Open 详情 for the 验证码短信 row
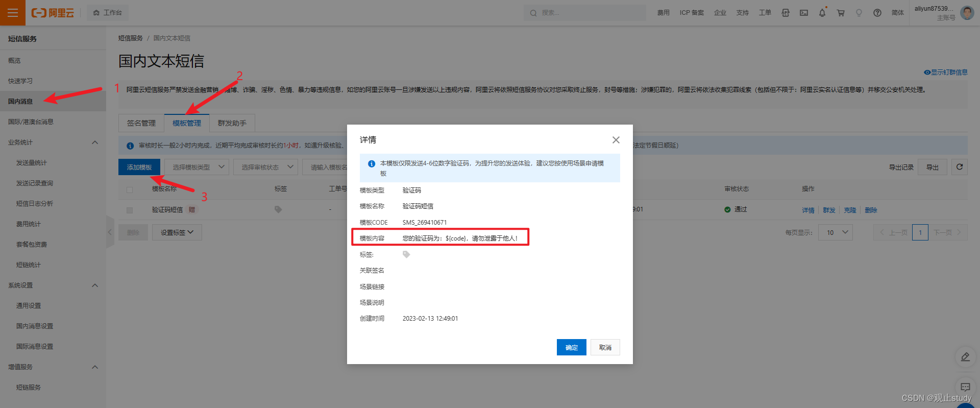 (x=808, y=210)
